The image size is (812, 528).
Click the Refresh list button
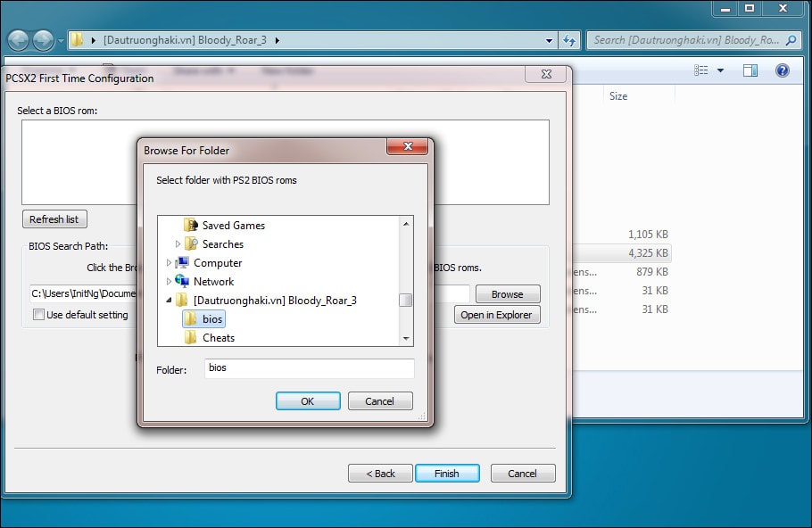(54, 219)
